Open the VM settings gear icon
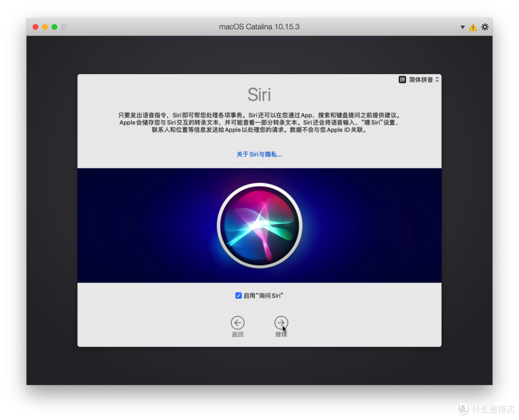The image size is (519, 420). pyautogui.click(x=484, y=27)
